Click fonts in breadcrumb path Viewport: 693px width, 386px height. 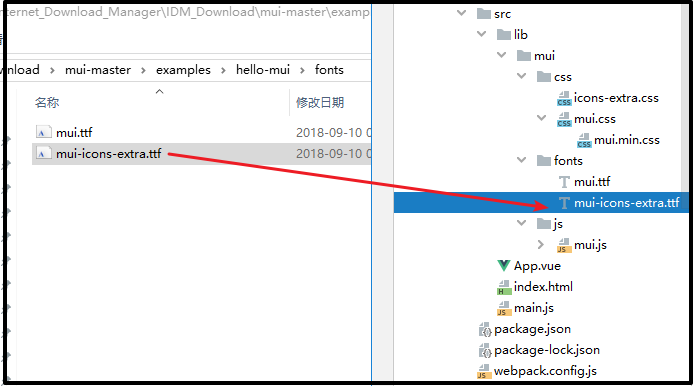click(x=329, y=70)
